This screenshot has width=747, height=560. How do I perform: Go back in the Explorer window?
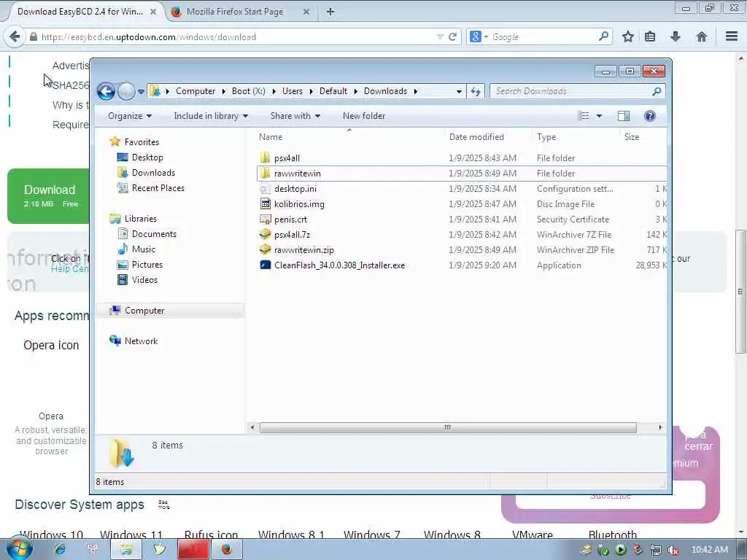click(x=106, y=91)
